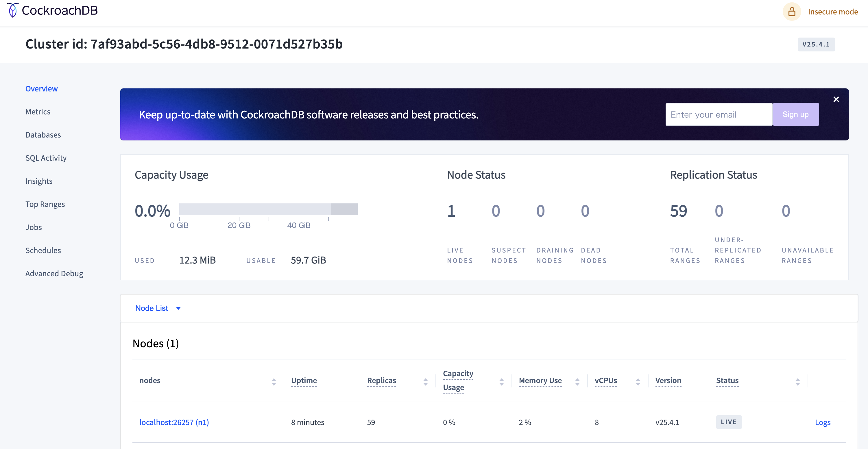Open Advanced Debug page

pos(54,274)
